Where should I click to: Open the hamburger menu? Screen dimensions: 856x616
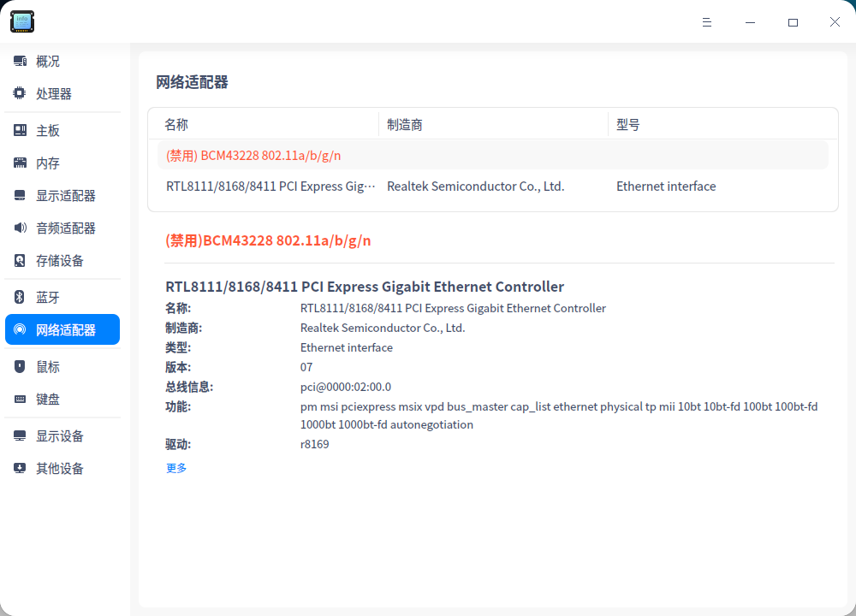click(707, 22)
